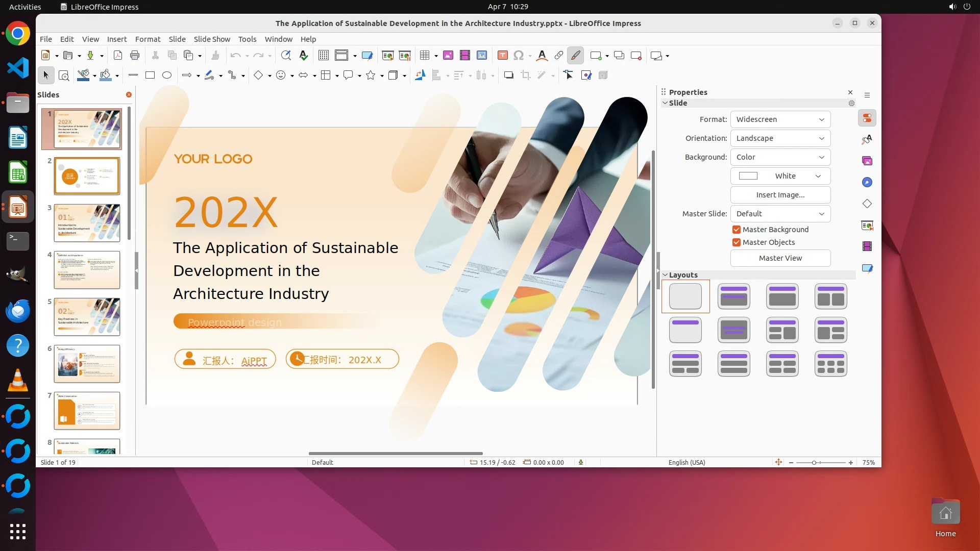This screenshot has width=980, height=551.
Task: Click the Insert Hyperlink icon
Action: (x=558, y=56)
